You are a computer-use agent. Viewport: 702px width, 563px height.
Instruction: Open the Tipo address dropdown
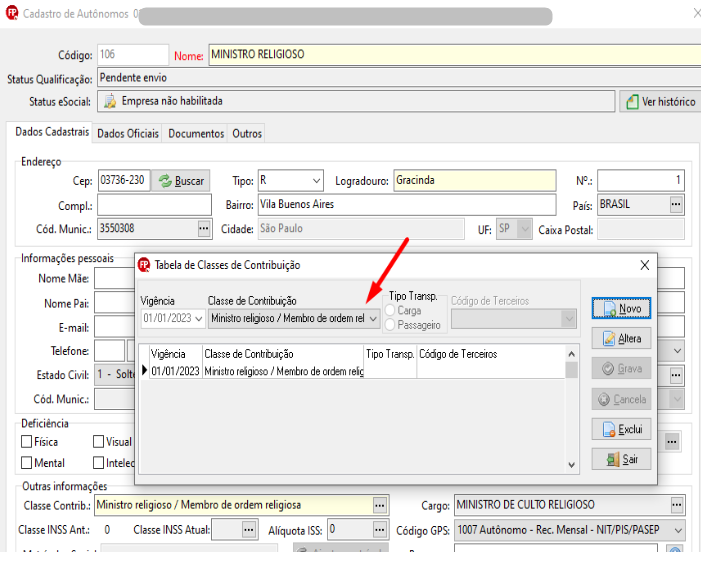(x=316, y=181)
